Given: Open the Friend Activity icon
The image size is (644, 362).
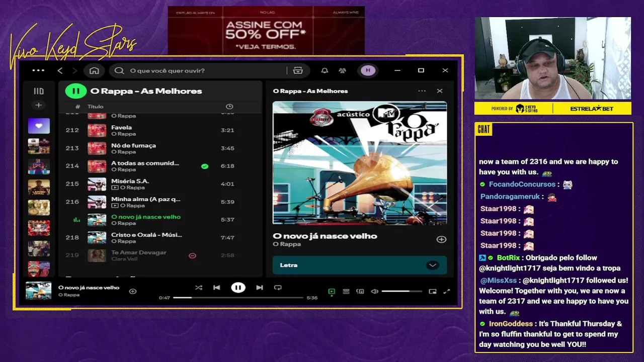Looking at the screenshot, I should coord(343,70).
